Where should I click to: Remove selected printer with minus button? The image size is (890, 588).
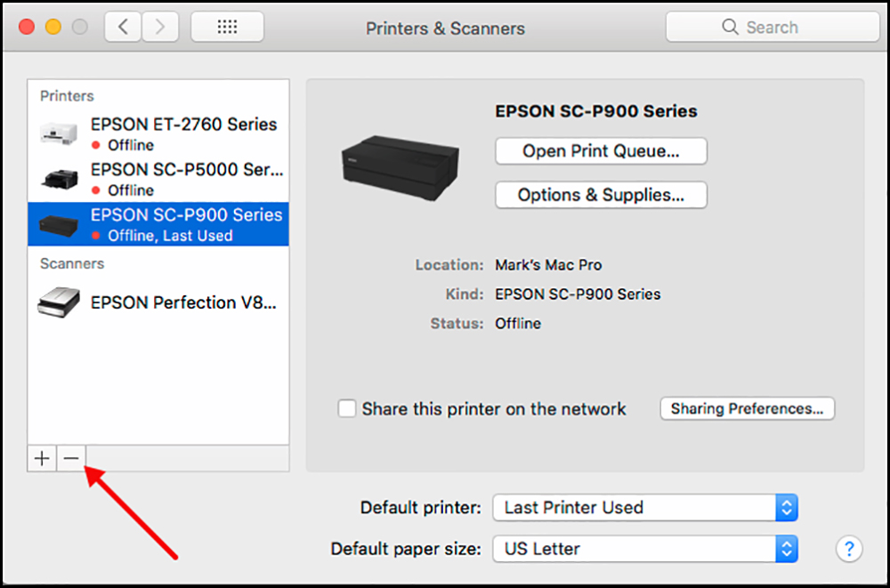tap(71, 458)
